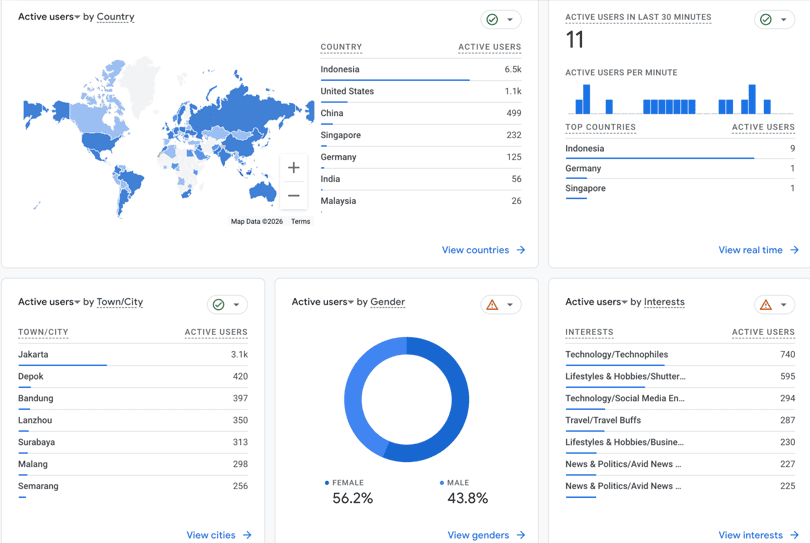Click arrow icon next to View countries
The image size is (810, 543).
[521, 250]
